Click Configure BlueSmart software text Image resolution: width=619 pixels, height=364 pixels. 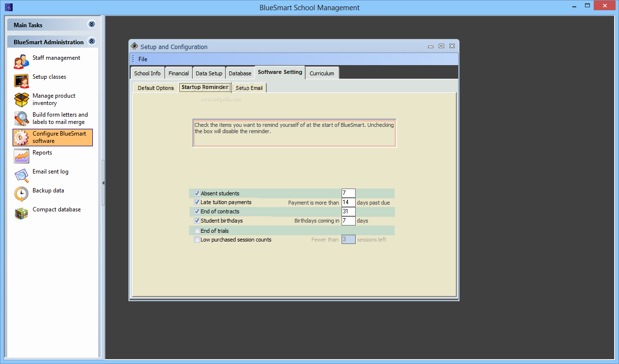pyautogui.click(x=59, y=138)
